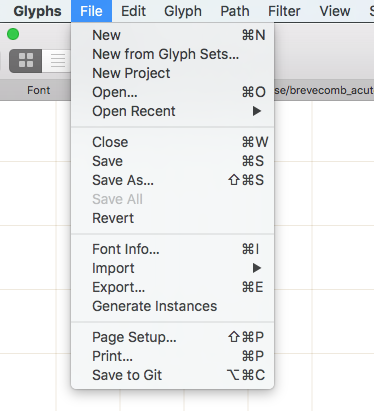Open the View menu
This screenshot has width=374, height=411.
pos(335,11)
